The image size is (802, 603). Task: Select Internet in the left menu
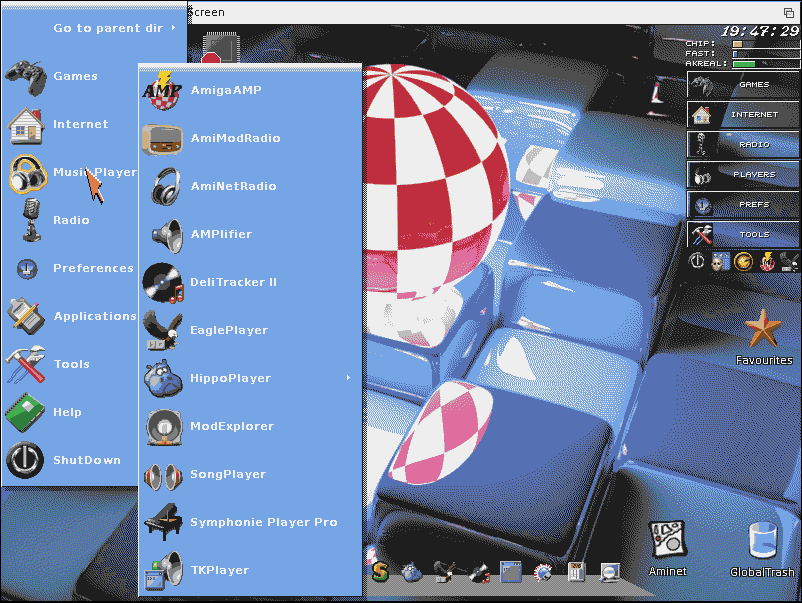point(71,124)
